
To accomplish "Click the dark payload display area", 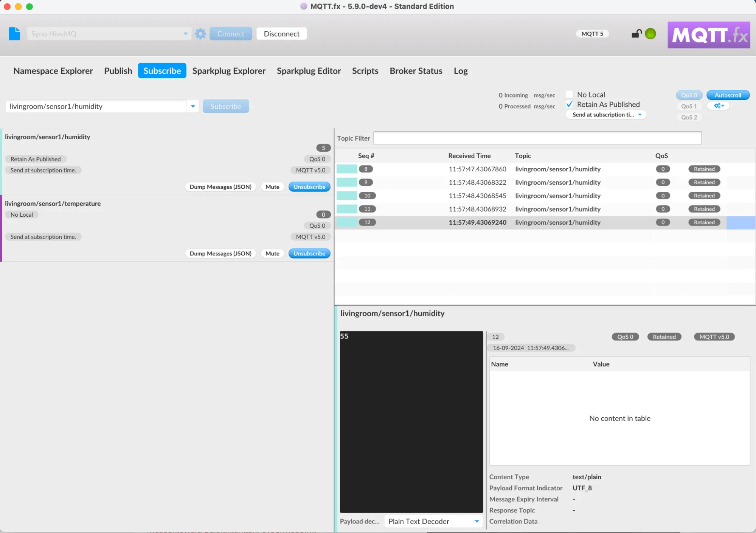I will [x=411, y=422].
